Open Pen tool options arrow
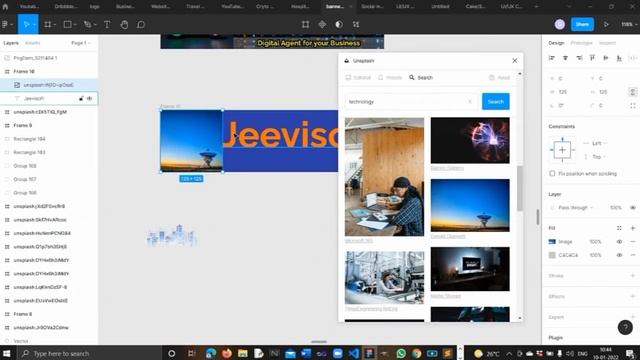 point(95,25)
